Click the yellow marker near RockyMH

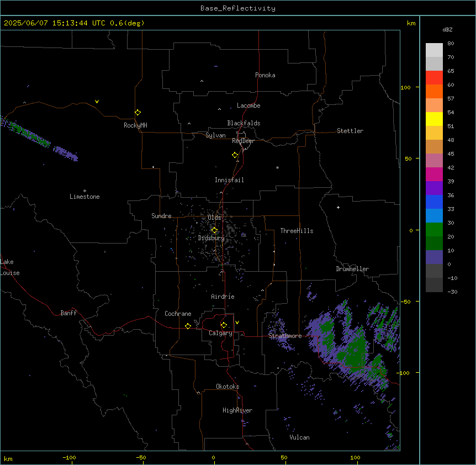[x=137, y=112]
